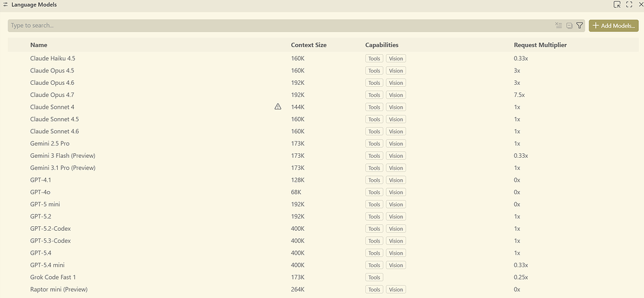Viewport: 644px width, 298px height.
Task: Click the 264K context size for Raptor mini
Action: point(297,289)
